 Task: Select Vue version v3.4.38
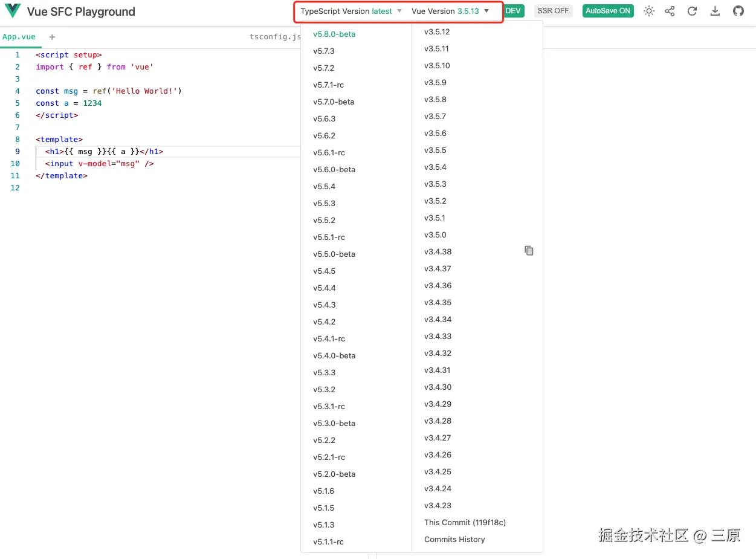click(x=438, y=252)
